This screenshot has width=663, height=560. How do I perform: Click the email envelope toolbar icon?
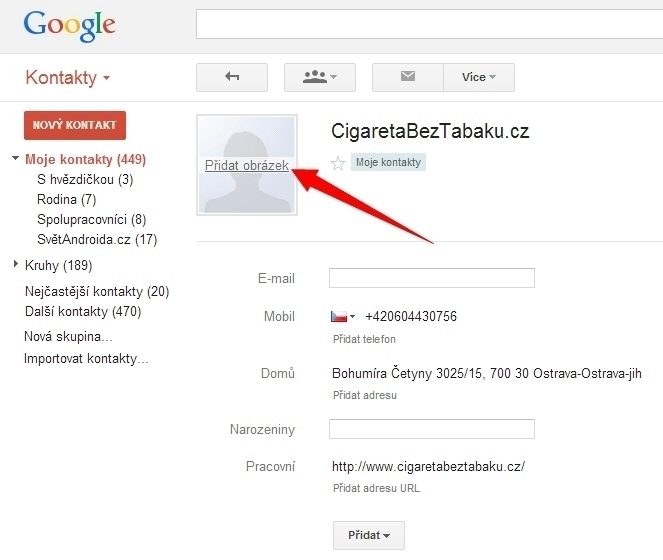pos(407,77)
